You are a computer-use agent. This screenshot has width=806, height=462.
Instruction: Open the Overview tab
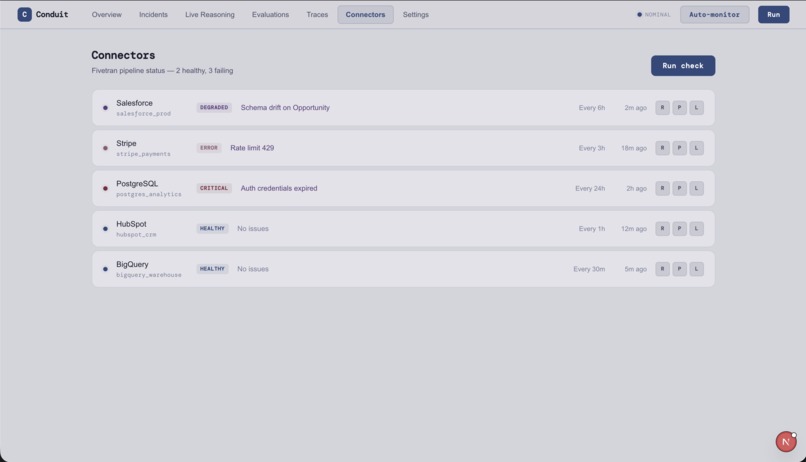[x=106, y=14]
